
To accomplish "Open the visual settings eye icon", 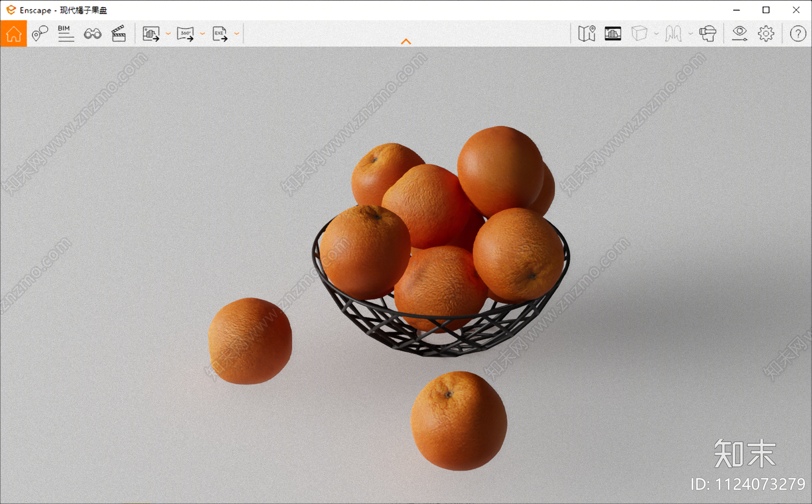I will click(739, 34).
